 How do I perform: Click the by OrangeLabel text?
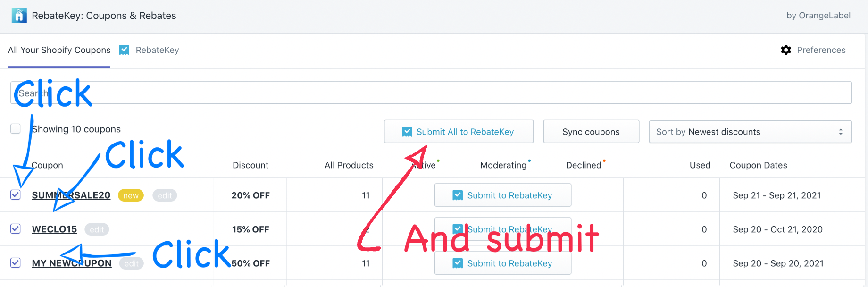[x=818, y=16]
